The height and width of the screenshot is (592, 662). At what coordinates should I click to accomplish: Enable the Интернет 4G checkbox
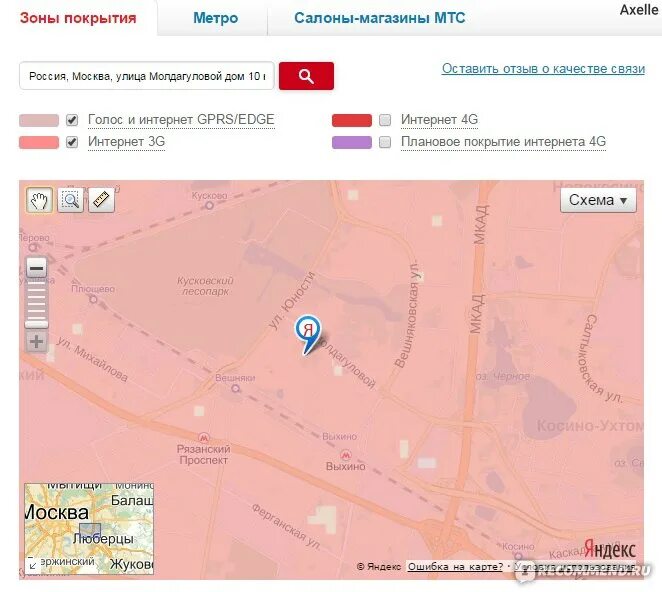[385, 120]
